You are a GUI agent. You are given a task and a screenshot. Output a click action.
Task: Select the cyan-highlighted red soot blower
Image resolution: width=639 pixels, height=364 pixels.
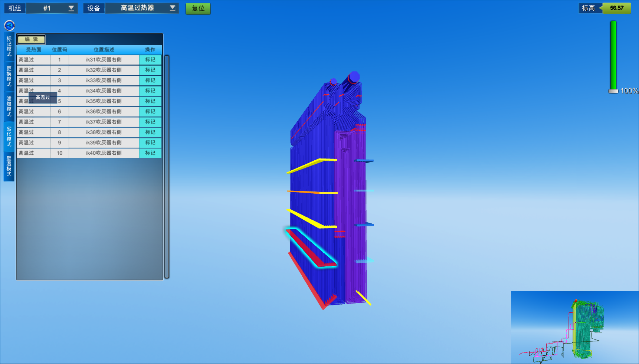click(311, 248)
